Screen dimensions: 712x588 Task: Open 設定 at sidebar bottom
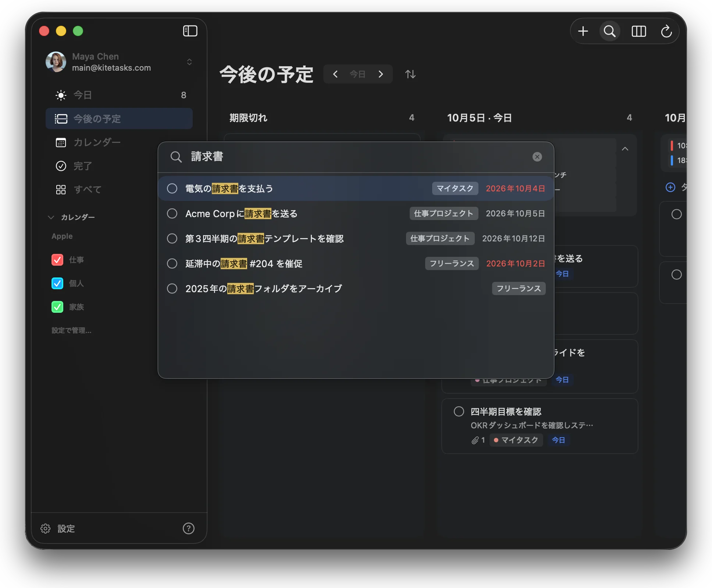(x=58, y=528)
